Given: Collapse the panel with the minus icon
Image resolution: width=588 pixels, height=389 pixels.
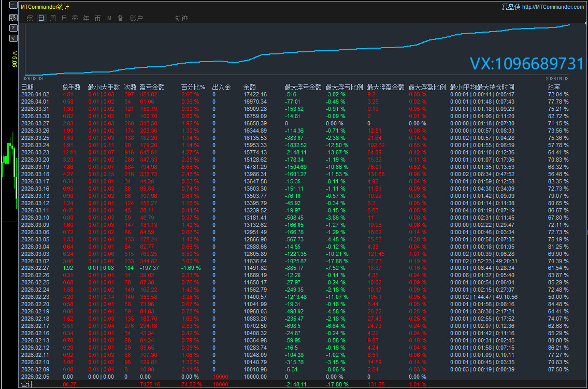Looking at the screenshot, I should coord(13,7).
